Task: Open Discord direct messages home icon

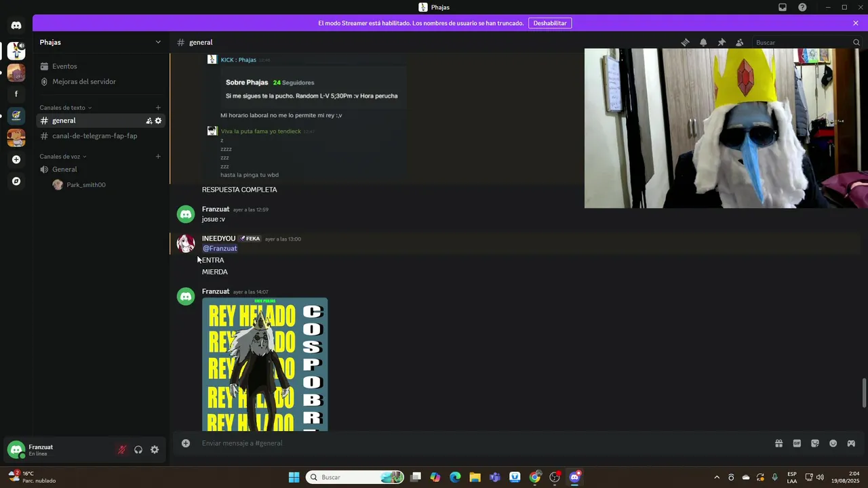Action: [x=16, y=25]
